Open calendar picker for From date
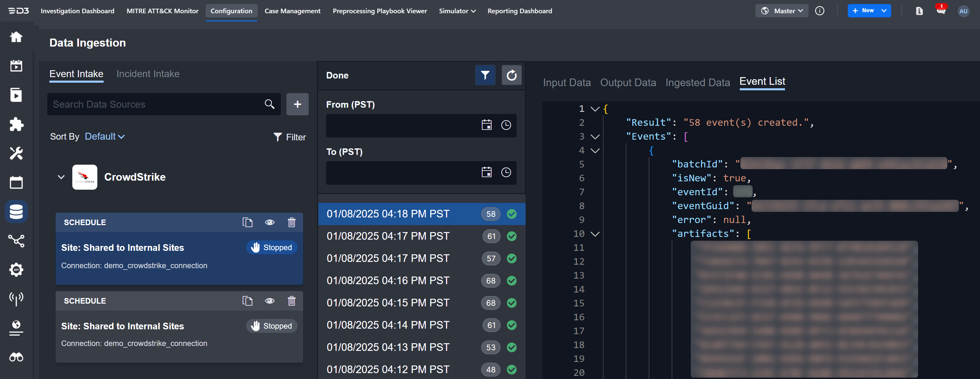This screenshot has width=980, height=379. tap(486, 125)
